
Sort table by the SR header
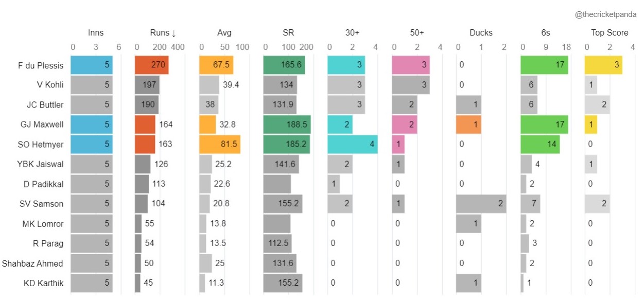pos(288,33)
